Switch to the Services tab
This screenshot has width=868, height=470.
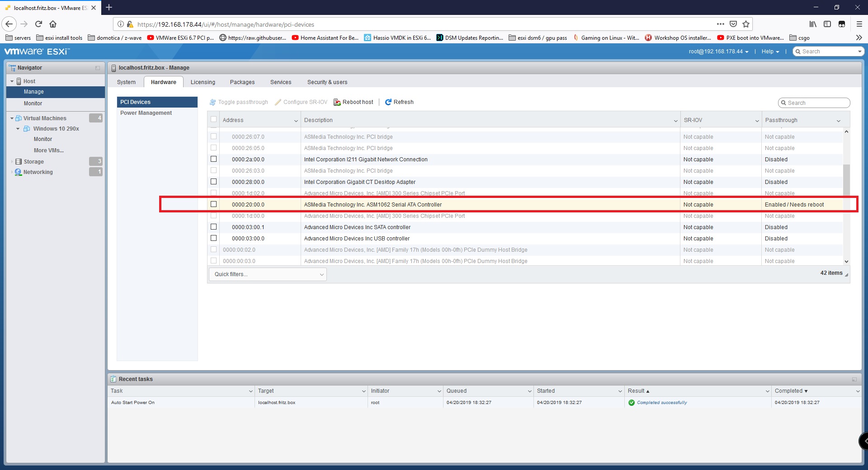[x=281, y=82]
